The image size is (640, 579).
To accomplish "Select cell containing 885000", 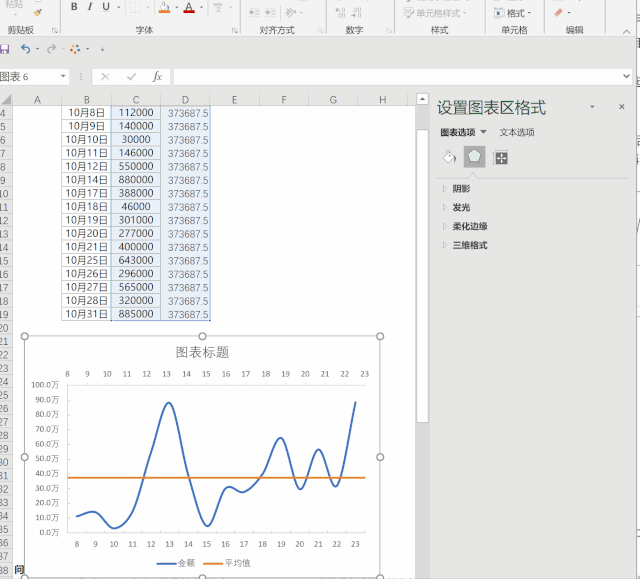I will tap(136, 314).
